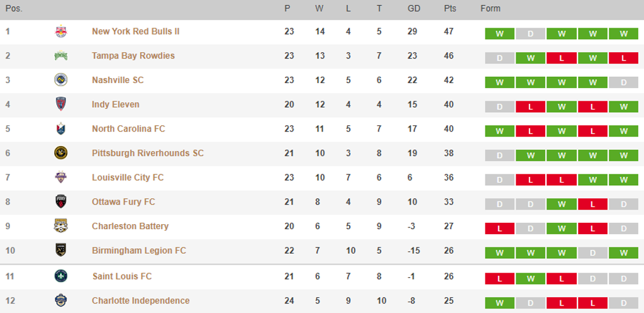This screenshot has width=644, height=313.
Task: Click the Tampa Bay Rowdies logo
Action: click(x=61, y=56)
